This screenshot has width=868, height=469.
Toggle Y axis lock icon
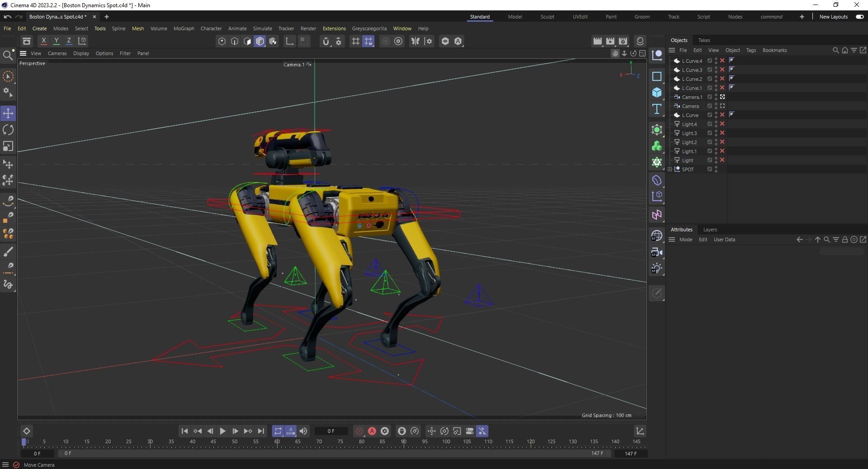click(x=56, y=41)
